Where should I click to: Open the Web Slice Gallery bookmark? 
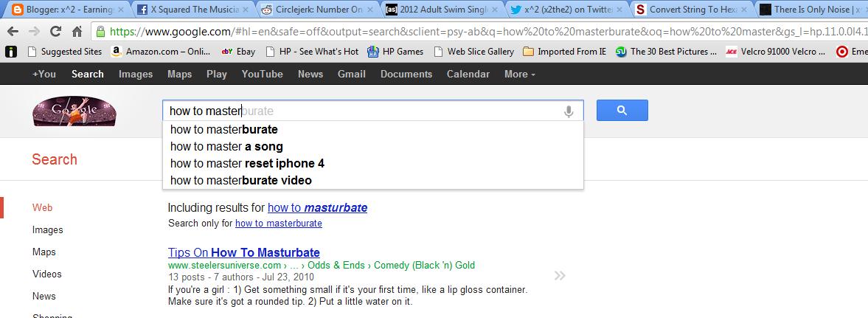(x=473, y=52)
